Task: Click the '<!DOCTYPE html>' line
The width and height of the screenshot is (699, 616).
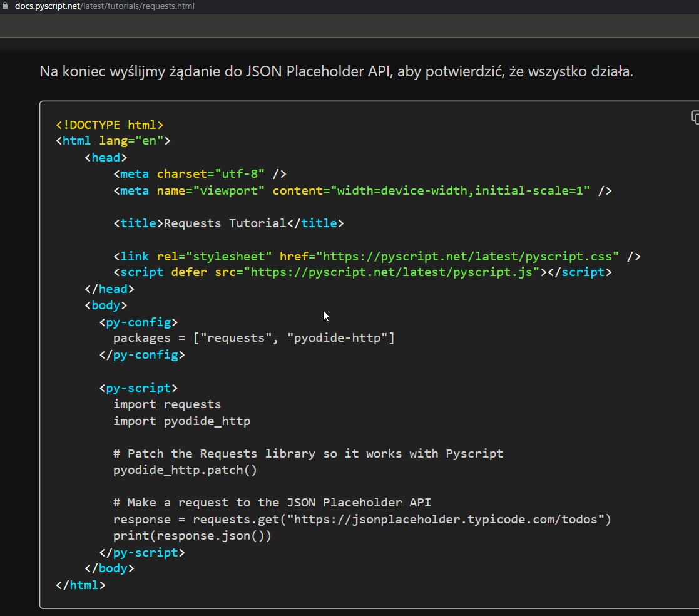Action: 110,125
